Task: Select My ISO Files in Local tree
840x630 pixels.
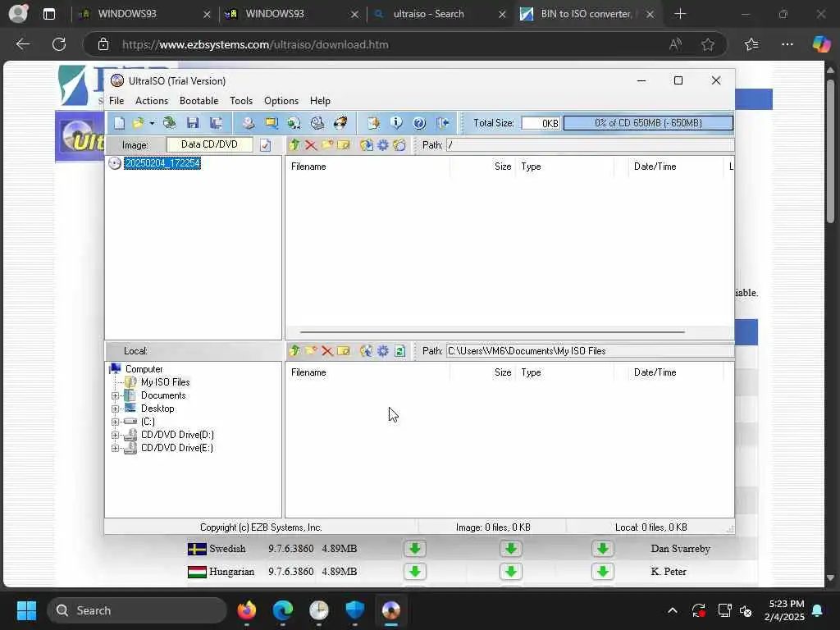Action: [165, 382]
